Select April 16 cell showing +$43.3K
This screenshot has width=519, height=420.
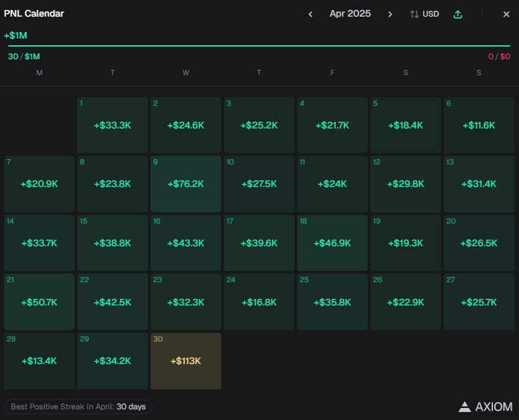point(186,243)
